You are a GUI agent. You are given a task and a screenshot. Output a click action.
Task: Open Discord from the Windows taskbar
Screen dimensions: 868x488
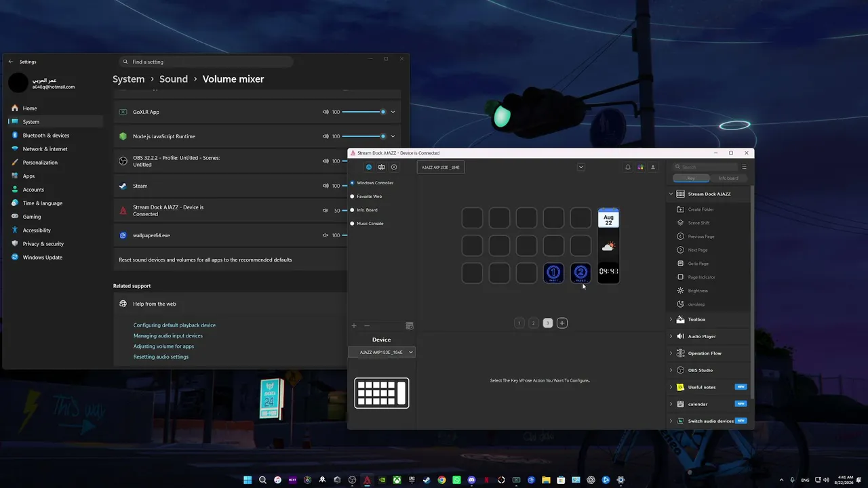click(x=471, y=480)
